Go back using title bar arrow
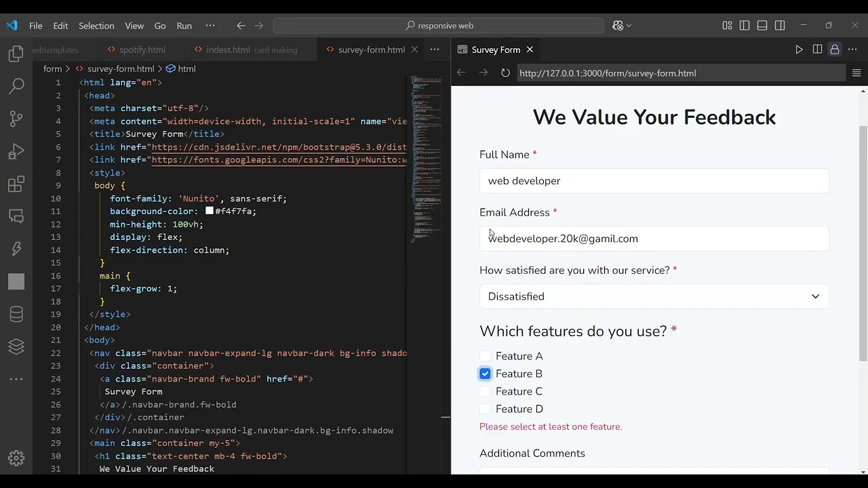868x488 pixels. coord(241,26)
